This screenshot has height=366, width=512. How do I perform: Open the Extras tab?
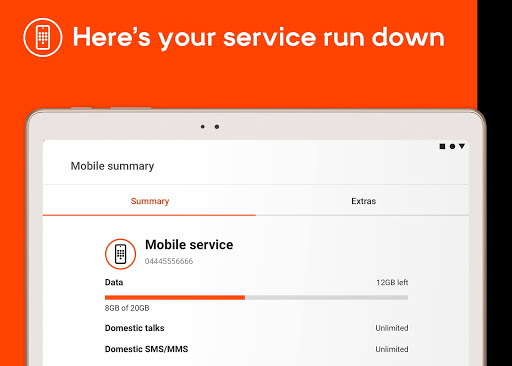(363, 201)
